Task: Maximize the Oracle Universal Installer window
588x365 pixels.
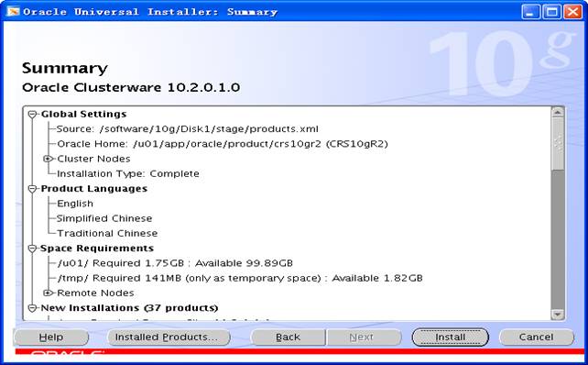Action: pyautogui.click(x=551, y=12)
